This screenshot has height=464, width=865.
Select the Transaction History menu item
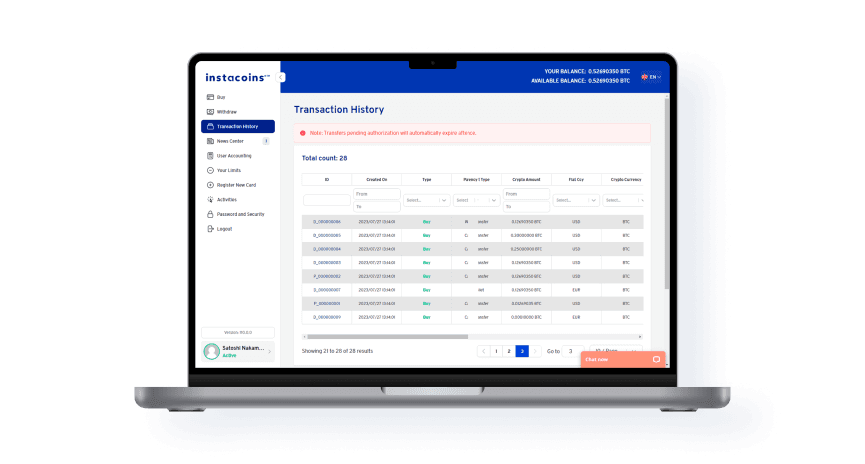(237, 127)
